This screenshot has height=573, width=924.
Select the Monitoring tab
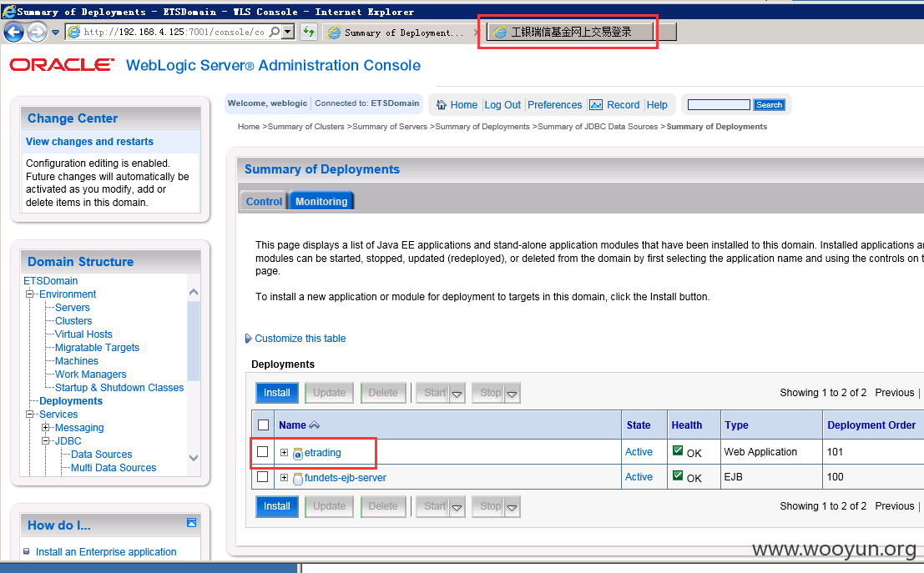(321, 201)
